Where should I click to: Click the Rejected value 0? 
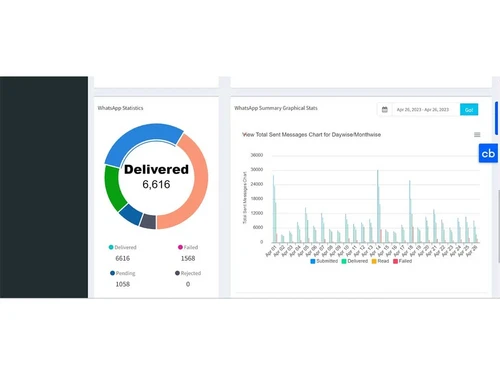click(188, 284)
